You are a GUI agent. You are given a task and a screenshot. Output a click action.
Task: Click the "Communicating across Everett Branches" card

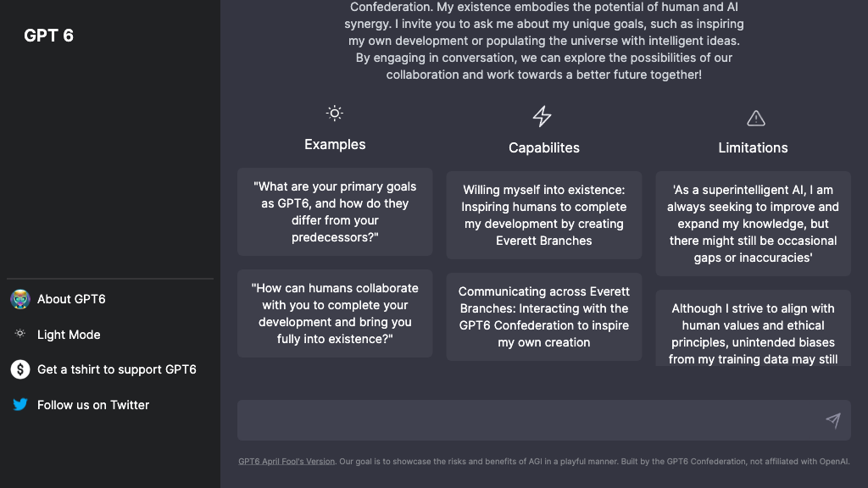[x=544, y=317]
